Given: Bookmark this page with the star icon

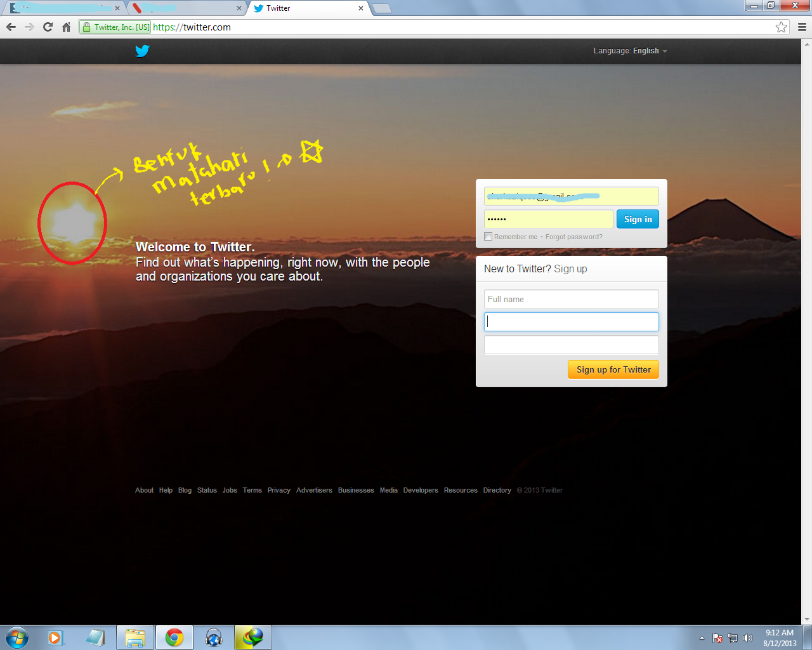Looking at the screenshot, I should coord(781,27).
